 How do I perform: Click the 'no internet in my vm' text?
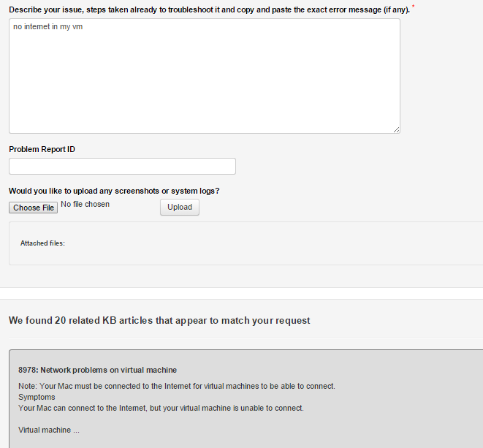[x=47, y=26]
